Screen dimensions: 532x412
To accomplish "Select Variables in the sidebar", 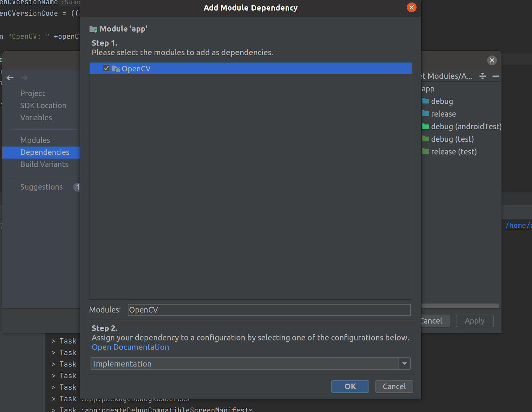I will (36, 118).
